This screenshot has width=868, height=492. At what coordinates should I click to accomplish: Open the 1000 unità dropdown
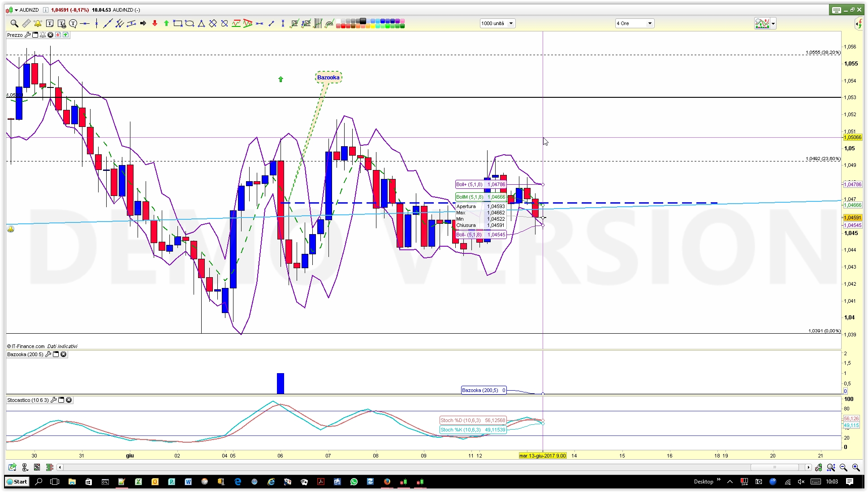(x=511, y=23)
